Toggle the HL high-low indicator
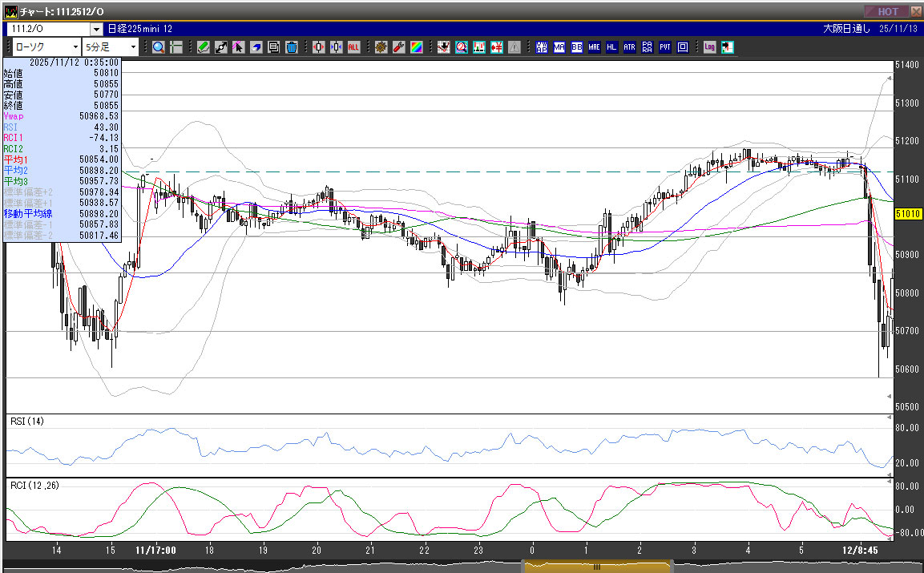 click(x=612, y=47)
